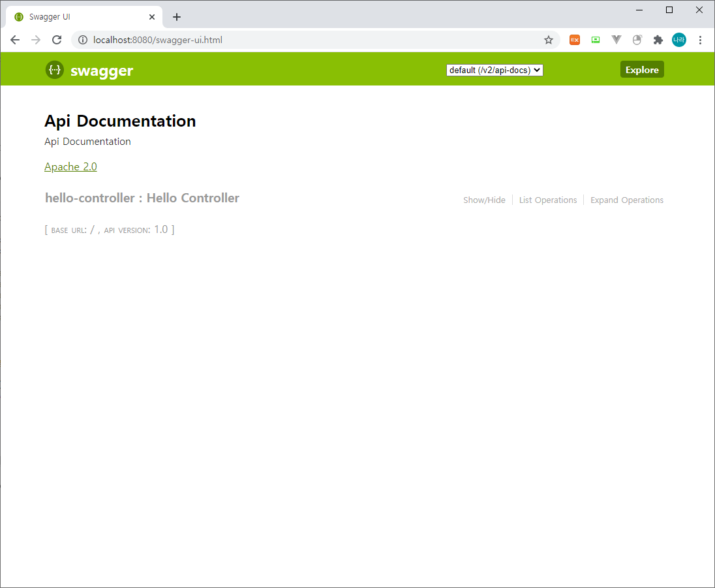Click the Show/Hide link
Screen dimensions: 715x588
(484, 200)
